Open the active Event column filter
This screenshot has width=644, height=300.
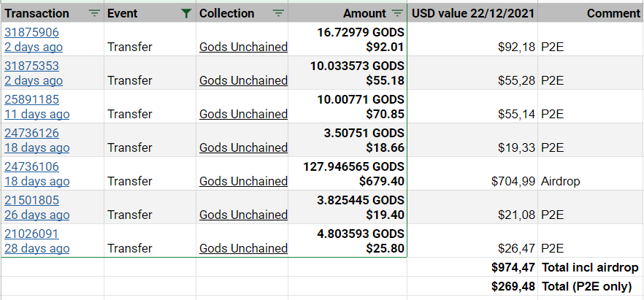click(x=186, y=14)
